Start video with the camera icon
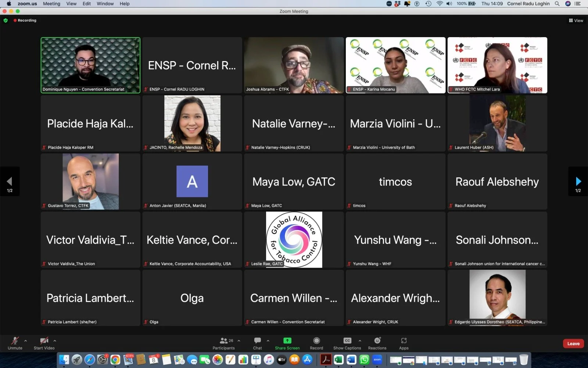 tap(44, 343)
